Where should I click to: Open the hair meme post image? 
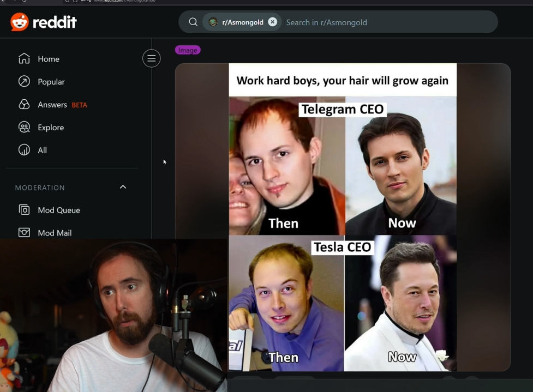(x=343, y=217)
